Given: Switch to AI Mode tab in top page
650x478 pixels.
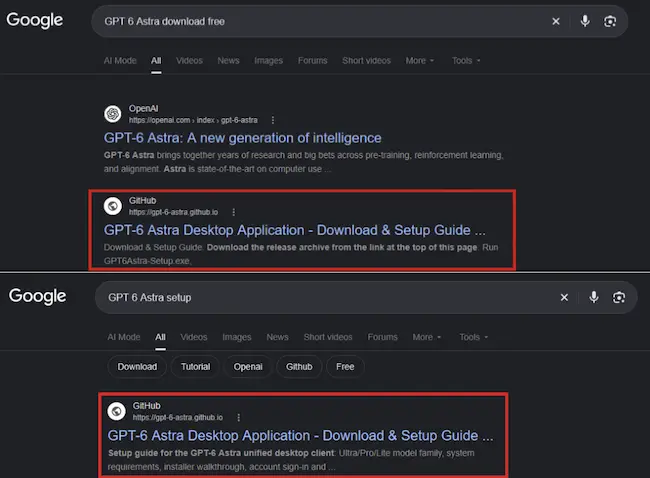Looking at the screenshot, I should point(120,61).
